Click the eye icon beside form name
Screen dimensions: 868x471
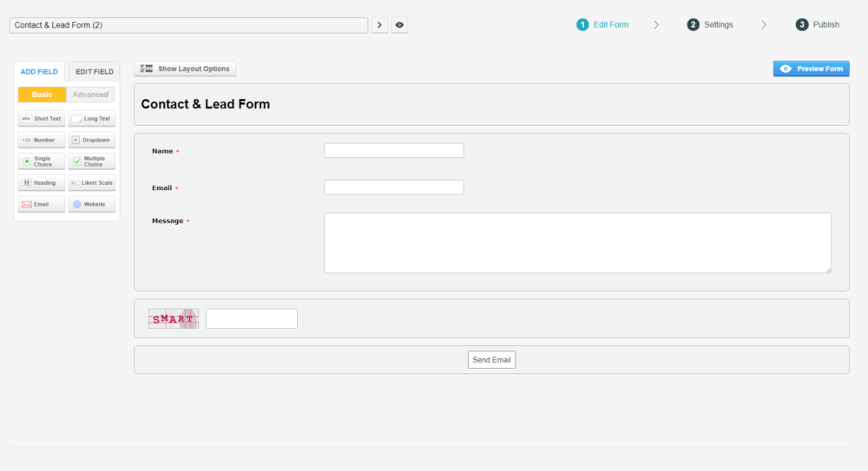tap(399, 25)
